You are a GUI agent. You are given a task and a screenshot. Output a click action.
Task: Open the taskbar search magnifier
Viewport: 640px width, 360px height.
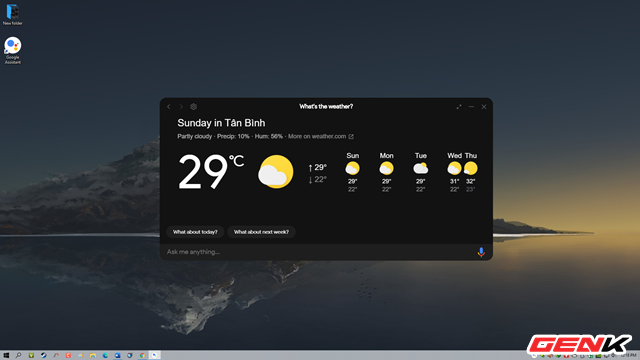coord(18,356)
